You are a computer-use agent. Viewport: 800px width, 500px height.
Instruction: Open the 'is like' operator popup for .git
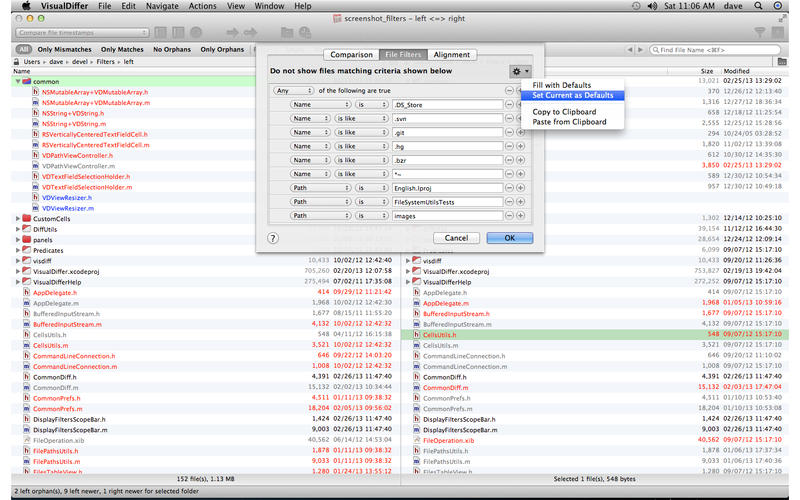pyautogui.click(x=361, y=132)
